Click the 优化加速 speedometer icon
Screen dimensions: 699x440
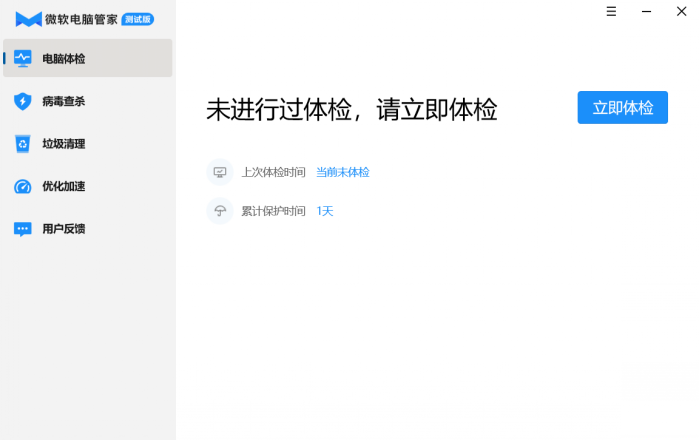click(x=22, y=186)
